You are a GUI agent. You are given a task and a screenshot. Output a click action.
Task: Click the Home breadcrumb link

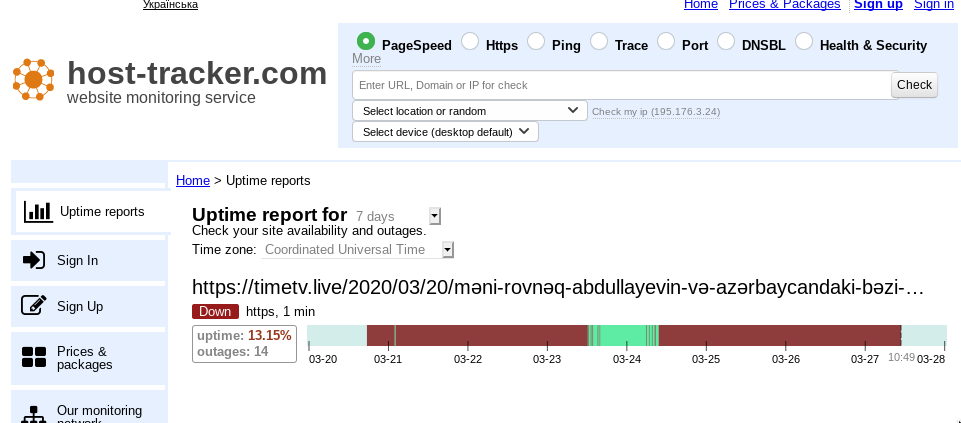(x=192, y=181)
